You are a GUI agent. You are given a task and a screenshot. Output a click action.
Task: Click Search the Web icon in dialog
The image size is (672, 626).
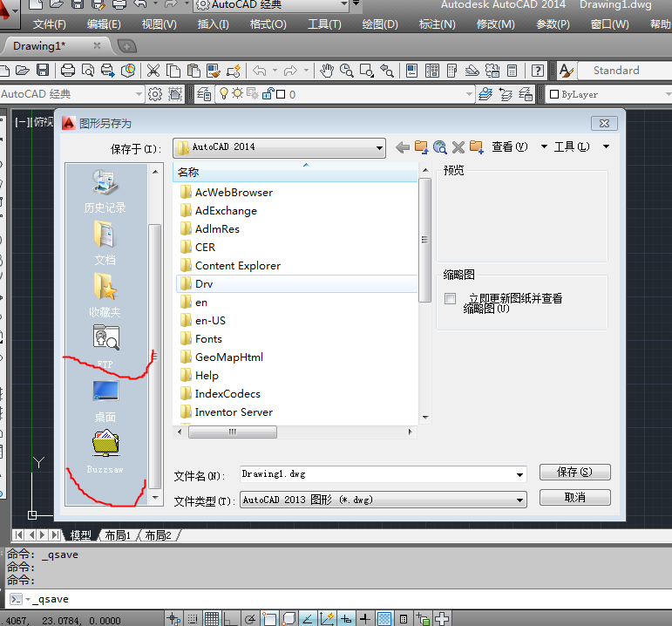pyautogui.click(x=439, y=147)
